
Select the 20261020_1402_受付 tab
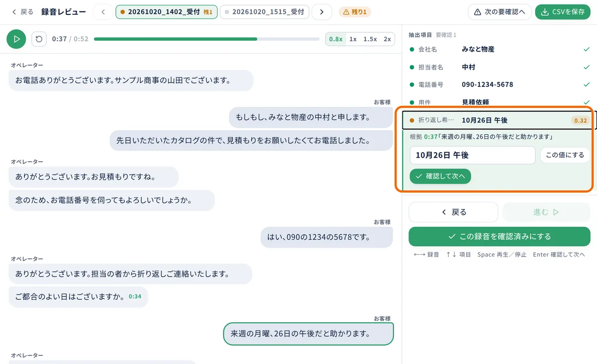(x=167, y=12)
